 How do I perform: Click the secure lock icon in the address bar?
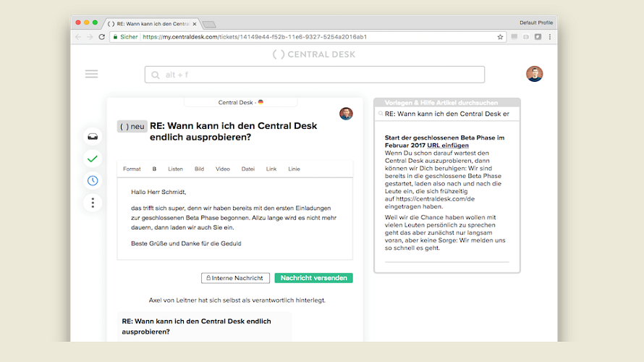pos(115,37)
